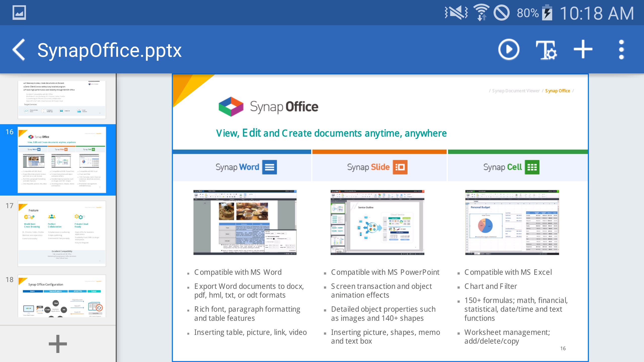Open slide 17 Feature thumbnail
644x362 pixels.
click(62, 234)
